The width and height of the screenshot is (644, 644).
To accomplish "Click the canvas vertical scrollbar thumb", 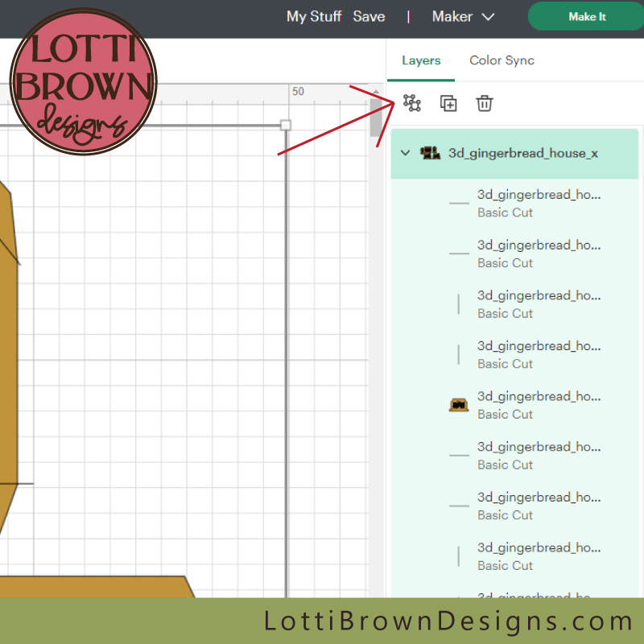I will click(375, 118).
